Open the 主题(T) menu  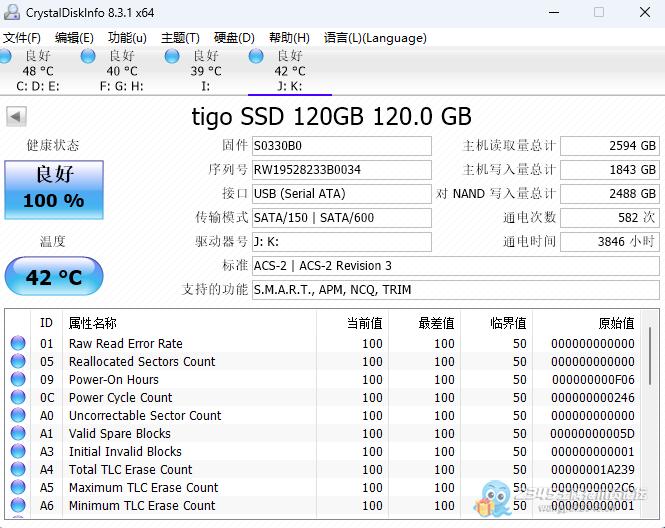(180, 38)
